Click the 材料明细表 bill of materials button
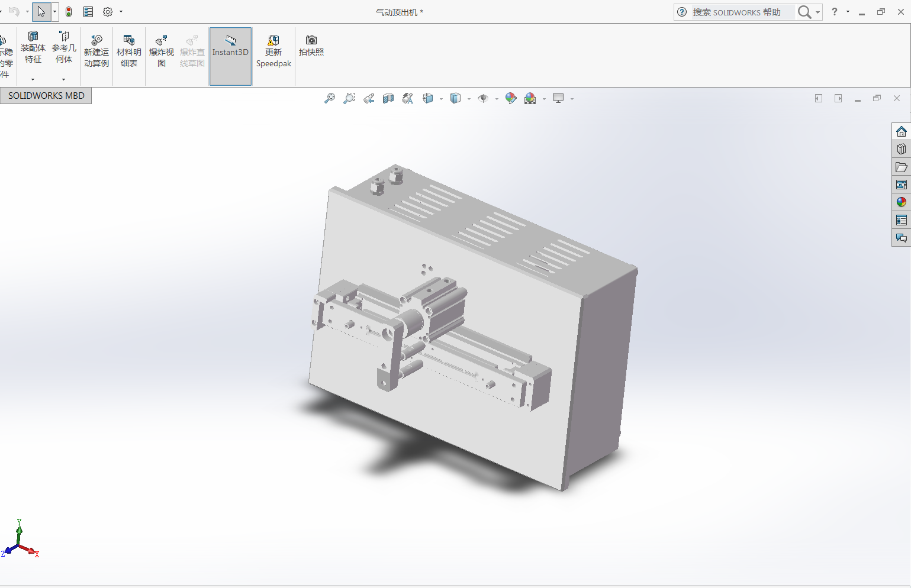 (x=128, y=51)
